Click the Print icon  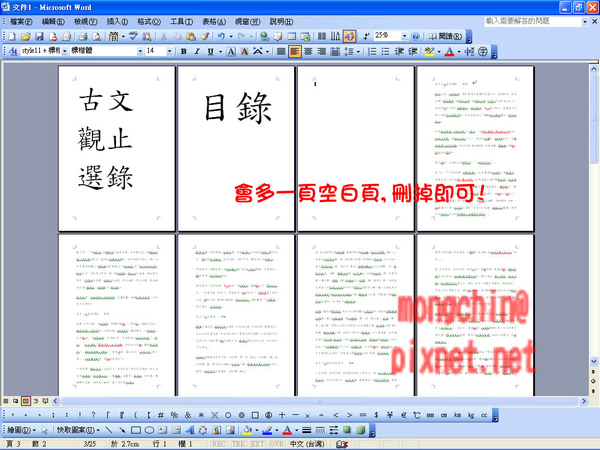click(x=83, y=36)
